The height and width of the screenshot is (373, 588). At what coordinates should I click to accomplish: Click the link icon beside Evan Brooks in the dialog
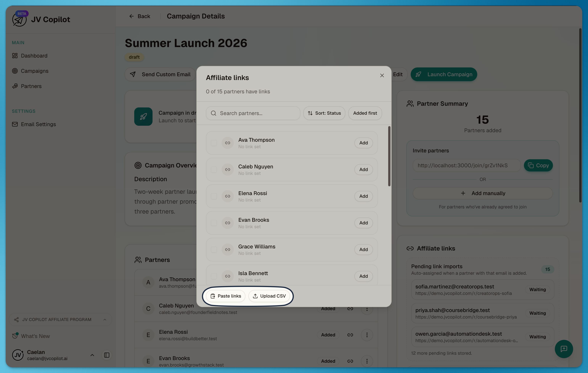point(228,223)
